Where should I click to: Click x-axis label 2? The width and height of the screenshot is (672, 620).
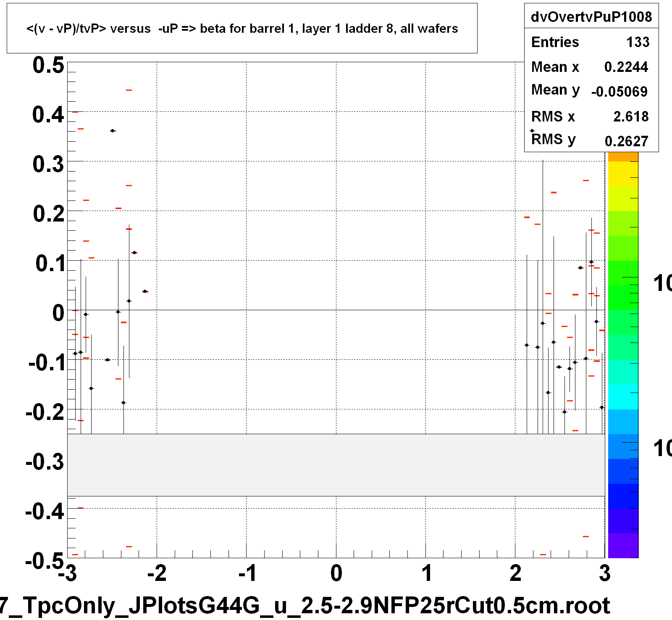[516, 573]
